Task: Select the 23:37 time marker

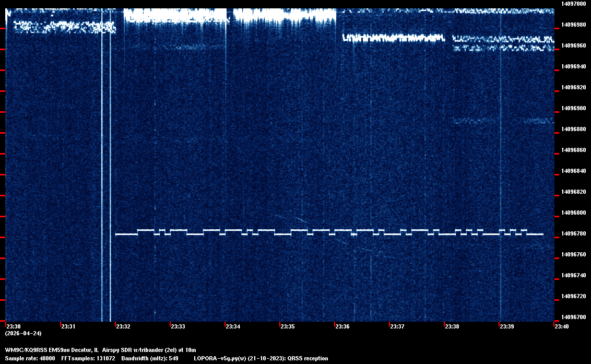Action: click(x=397, y=327)
